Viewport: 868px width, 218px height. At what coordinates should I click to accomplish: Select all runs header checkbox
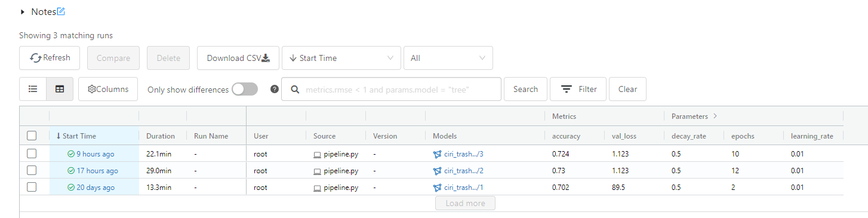(32, 136)
